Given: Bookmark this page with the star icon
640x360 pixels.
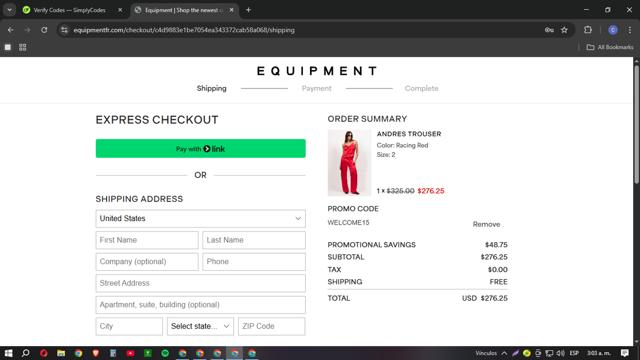Looking at the screenshot, I should click(564, 30).
